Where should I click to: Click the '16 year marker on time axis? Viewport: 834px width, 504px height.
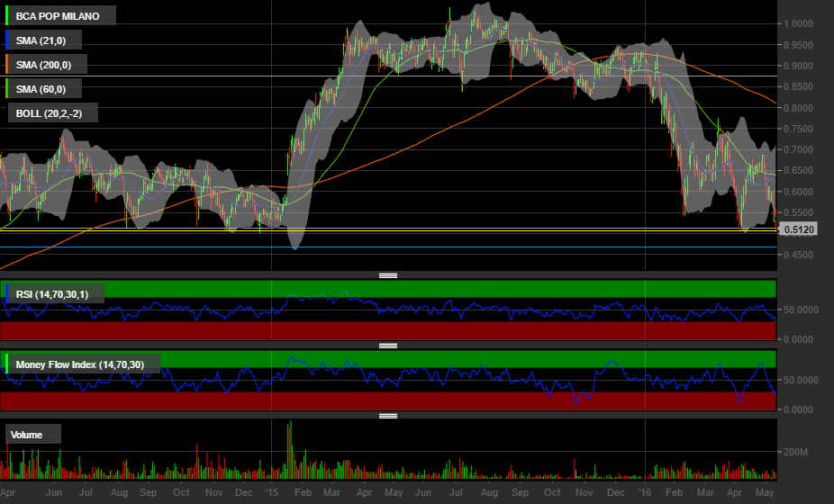tap(645, 492)
